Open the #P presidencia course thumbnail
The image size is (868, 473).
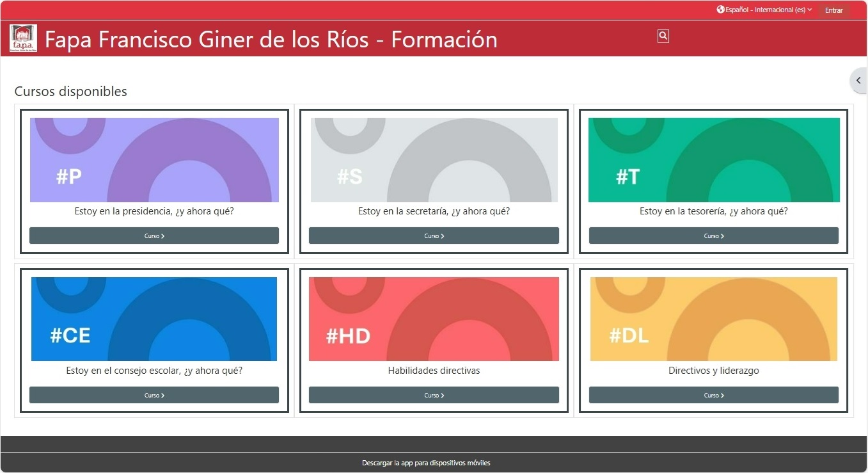tap(154, 160)
